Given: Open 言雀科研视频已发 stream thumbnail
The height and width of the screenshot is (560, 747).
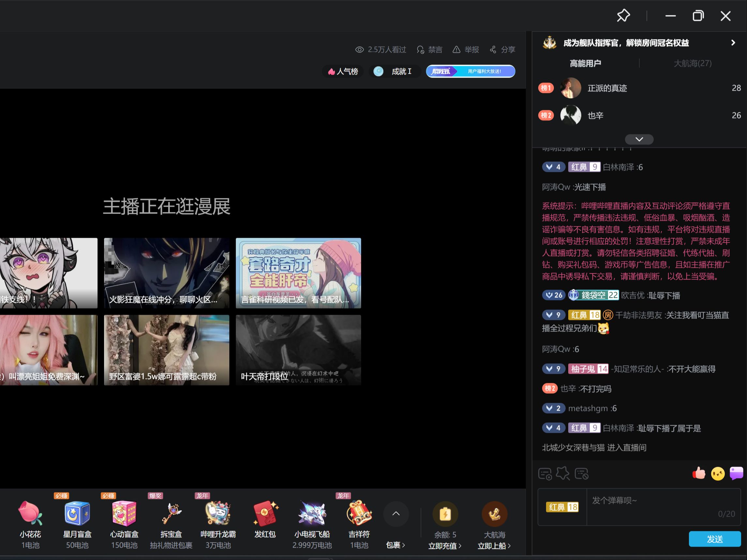Looking at the screenshot, I should [298, 273].
